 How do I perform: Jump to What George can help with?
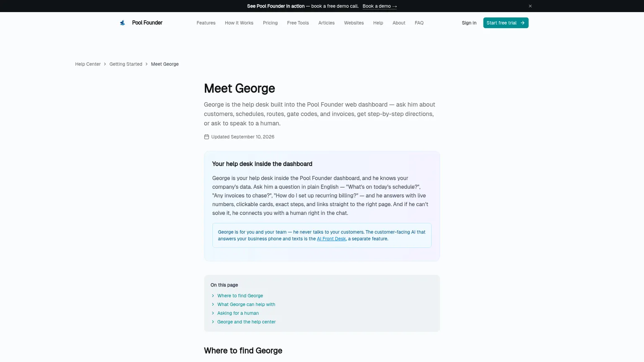pos(246,305)
